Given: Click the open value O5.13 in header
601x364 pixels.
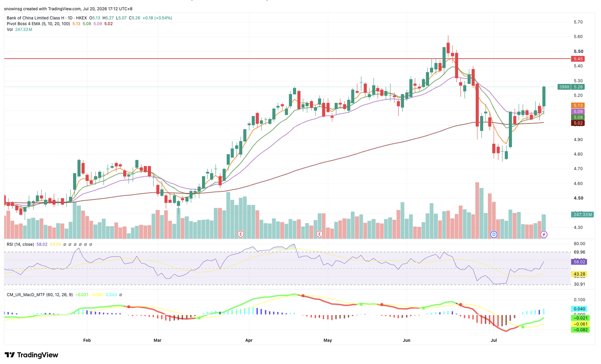Looking at the screenshot, I should (95, 18).
